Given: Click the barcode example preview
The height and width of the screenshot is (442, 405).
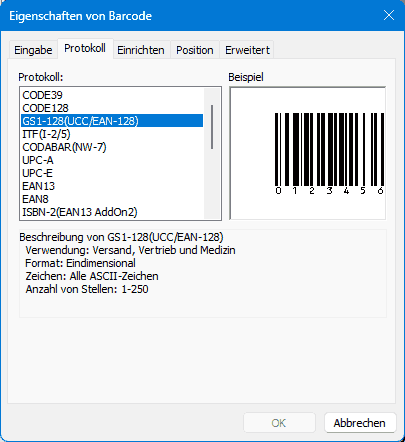Looking at the screenshot, I should coord(308,153).
